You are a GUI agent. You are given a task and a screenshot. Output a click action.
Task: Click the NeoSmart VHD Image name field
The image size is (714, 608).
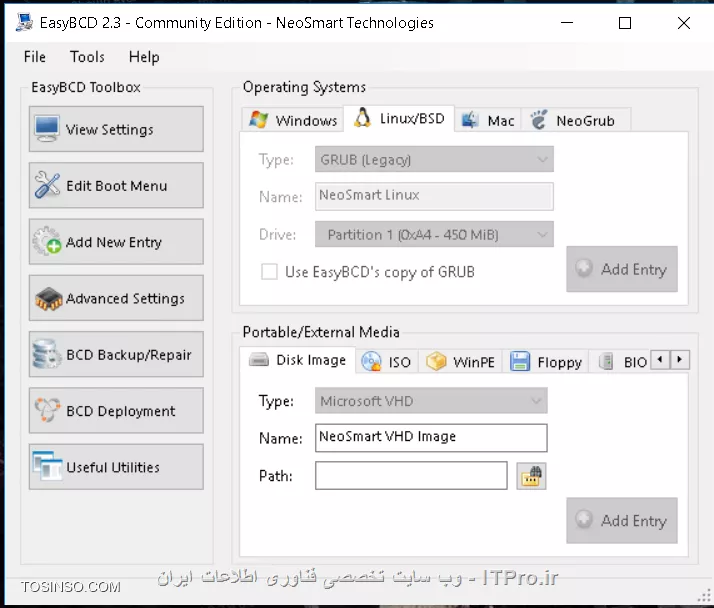coord(431,438)
